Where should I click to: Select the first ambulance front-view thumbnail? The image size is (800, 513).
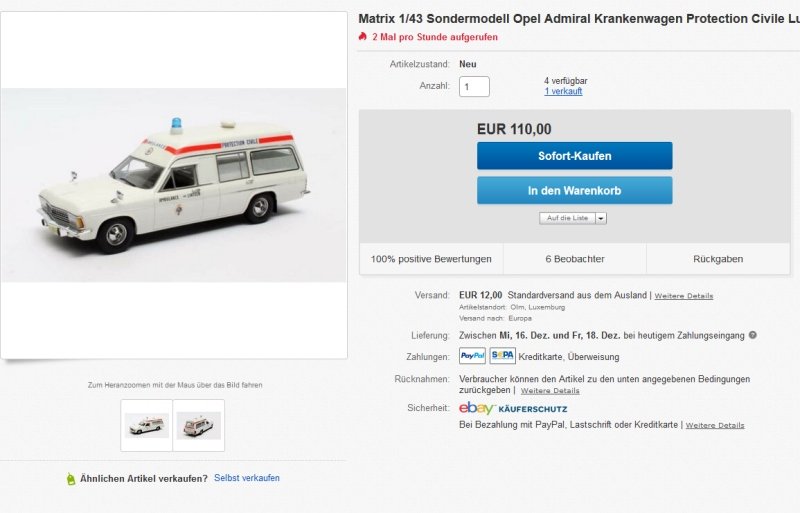coord(147,425)
